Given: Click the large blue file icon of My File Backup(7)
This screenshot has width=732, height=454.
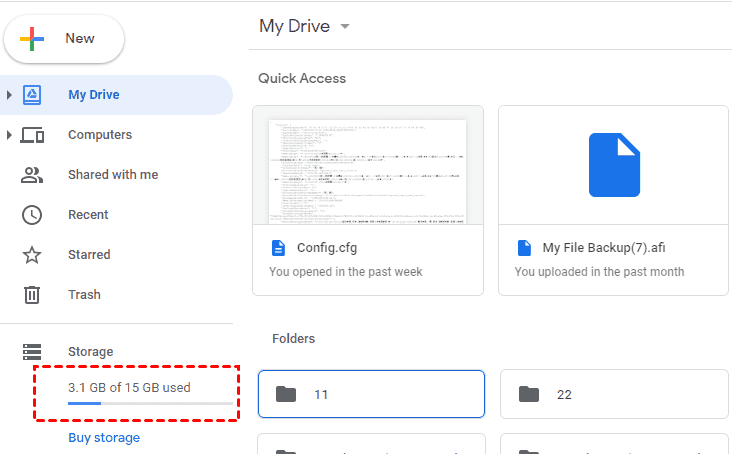Looking at the screenshot, I should pos(613,165).
